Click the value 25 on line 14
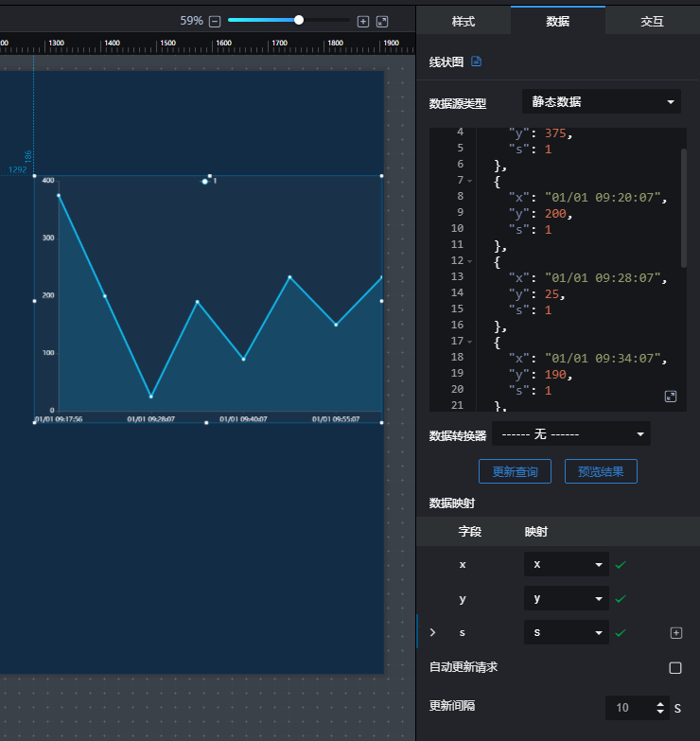Screen dimensions: 700x741 click(x=551, y=294)
